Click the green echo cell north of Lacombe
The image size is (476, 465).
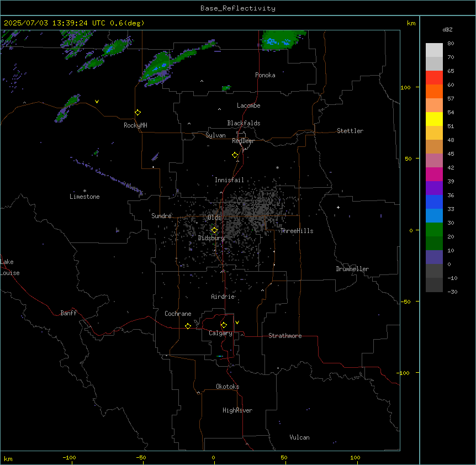point(226,88)
